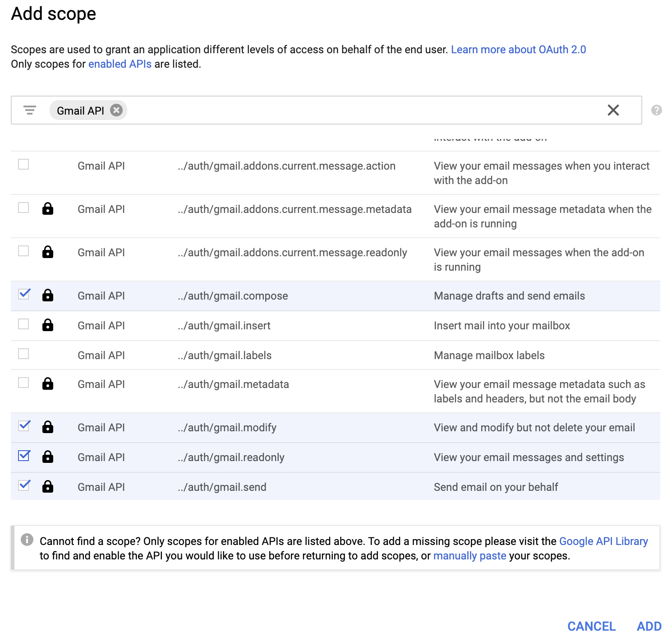The width and height of the screenshot is (672, 637).
Task: Check the gmail.addons.current.message.action scope
Action: click(23, 164)
